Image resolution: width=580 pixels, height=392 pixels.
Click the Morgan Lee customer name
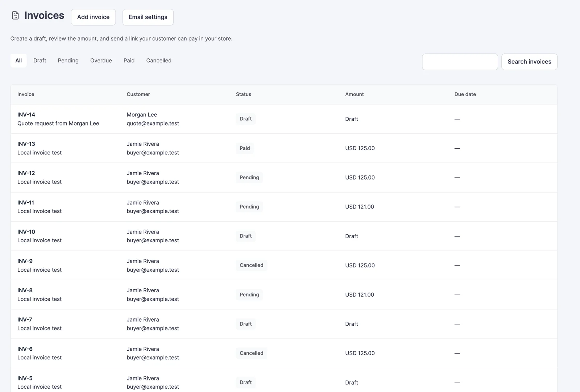click(x=142, y=115)
